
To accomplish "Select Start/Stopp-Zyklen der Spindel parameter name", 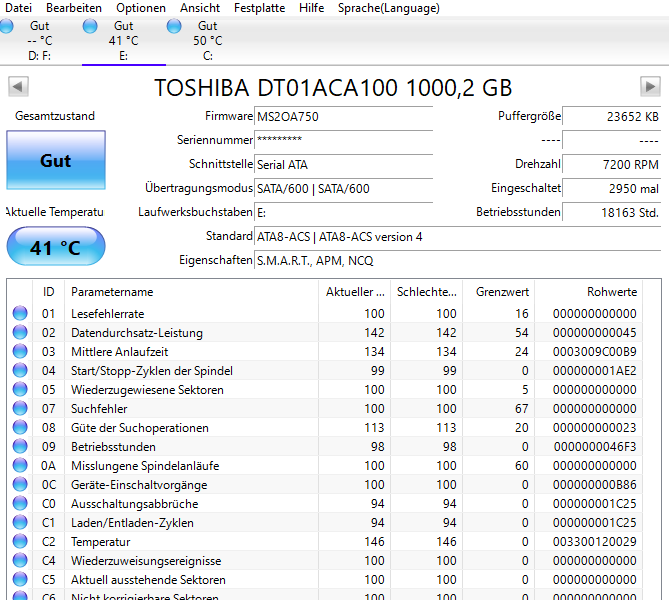I will pyautogui.click(x=152, y=371).
